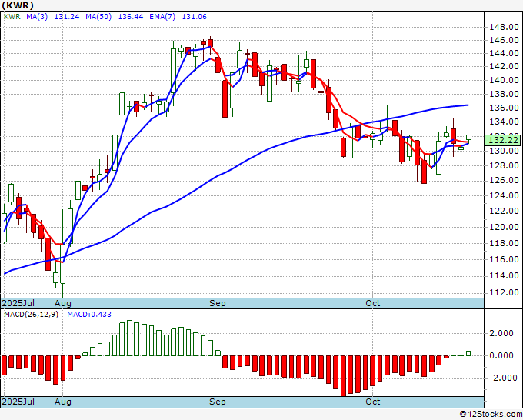Click the latest green candlestick near 132
This screenshot has width=523, height=420.
468,137
